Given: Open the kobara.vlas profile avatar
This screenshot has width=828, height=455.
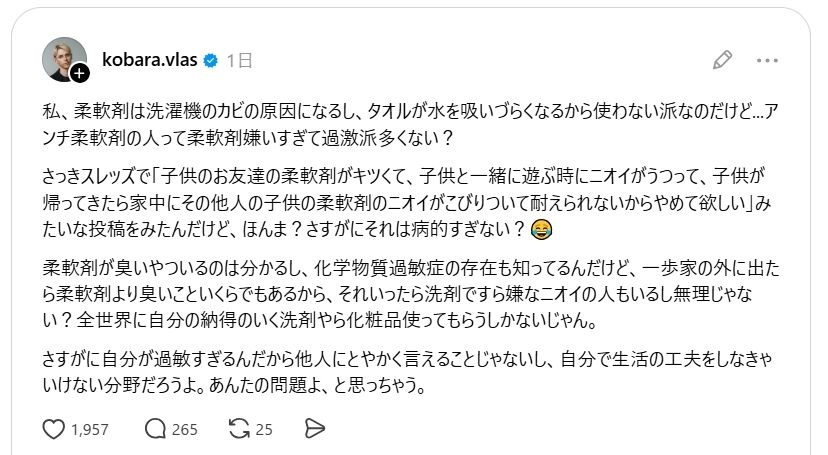Looking at the screenshot, I should point(64,59).
